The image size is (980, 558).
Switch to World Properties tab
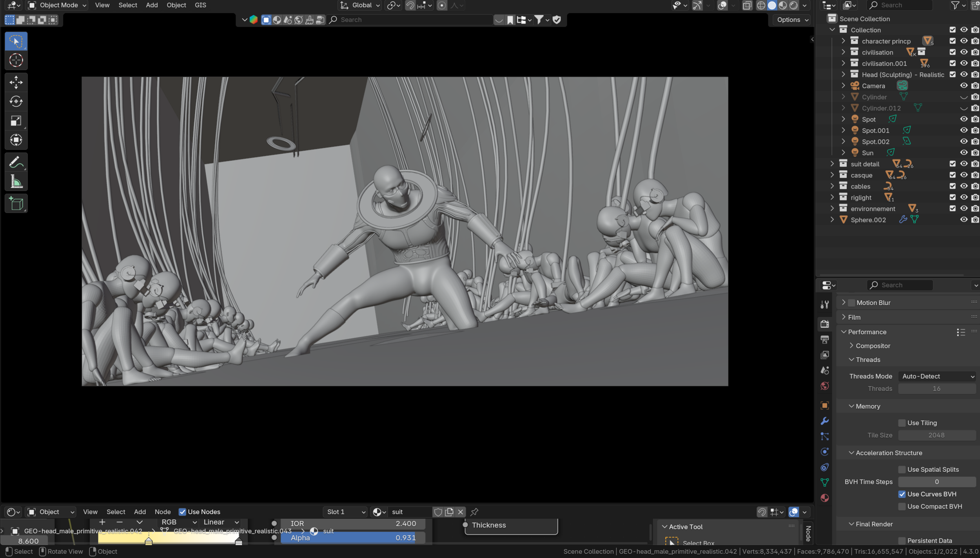[x=825, y=386]
